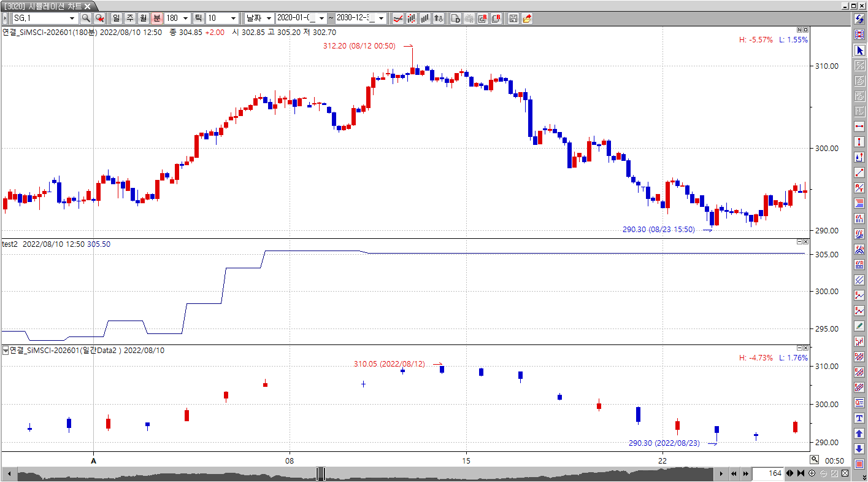Expand the 날짜 date type dropdown

click(269, 18)
